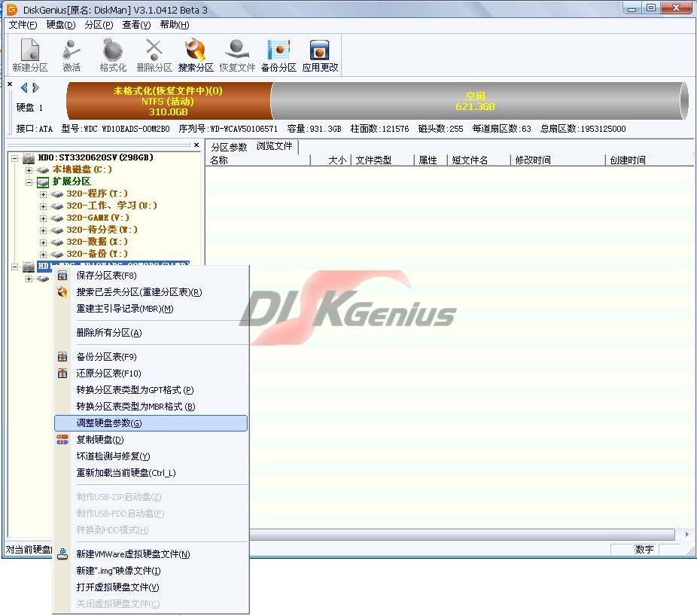Sort file list by 大小 column
697x616 pixels.
tap(331, 160)
